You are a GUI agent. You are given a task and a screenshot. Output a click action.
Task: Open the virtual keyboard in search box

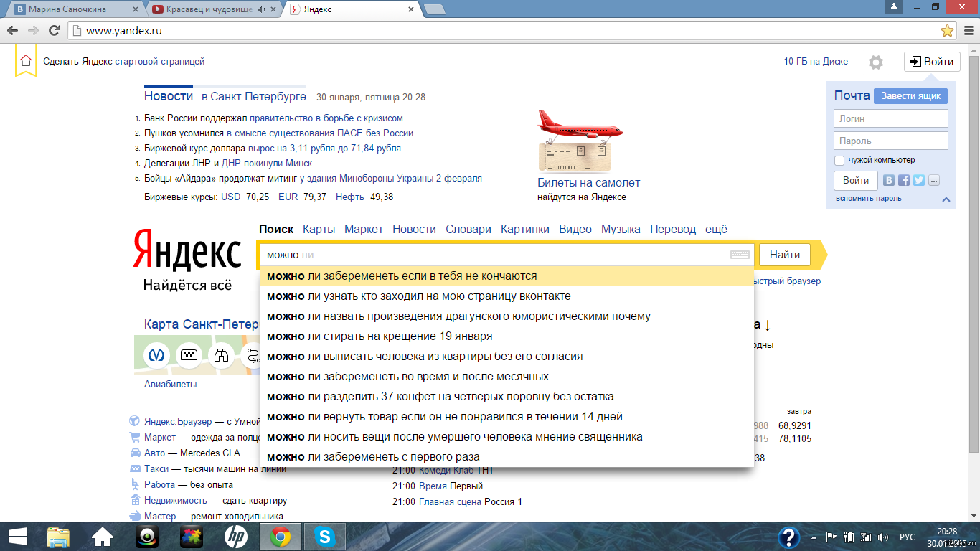click(x=740, y=255)
